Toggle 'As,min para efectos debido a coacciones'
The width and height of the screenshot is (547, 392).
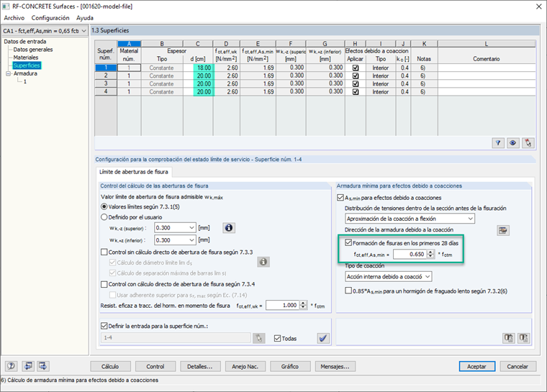click(340, 198)
